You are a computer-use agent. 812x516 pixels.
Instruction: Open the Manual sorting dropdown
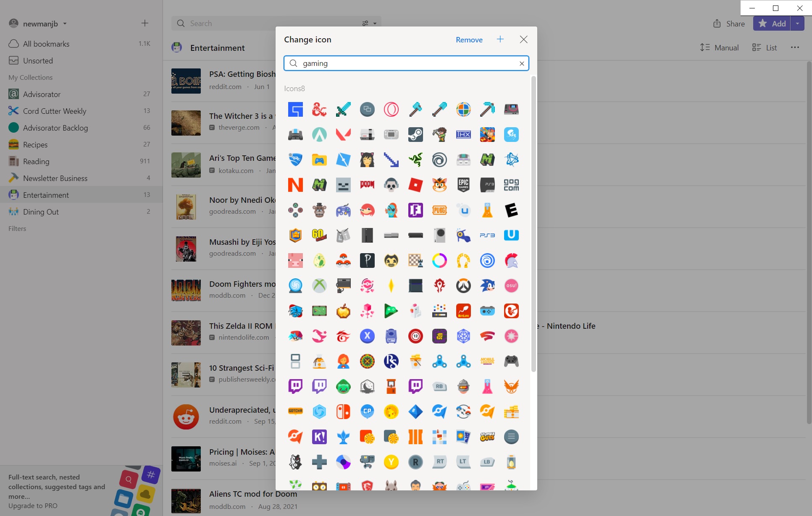coord(720,47)
